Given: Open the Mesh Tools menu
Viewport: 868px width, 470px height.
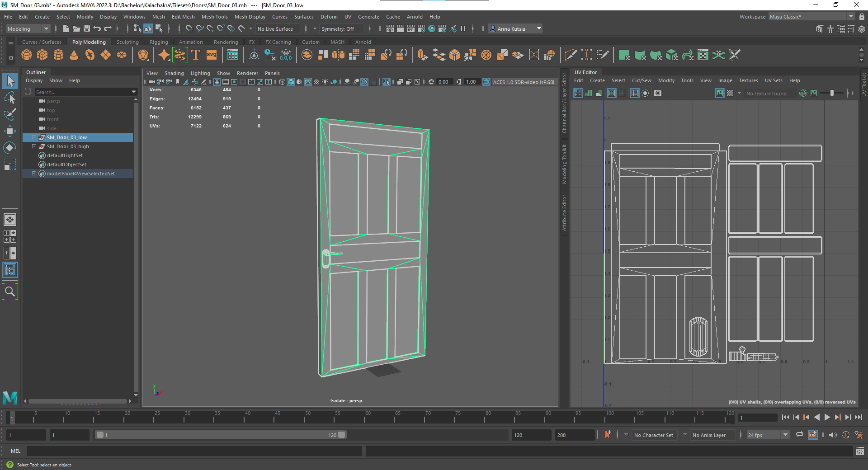Looking at the screenshot, I should [214, 17].
